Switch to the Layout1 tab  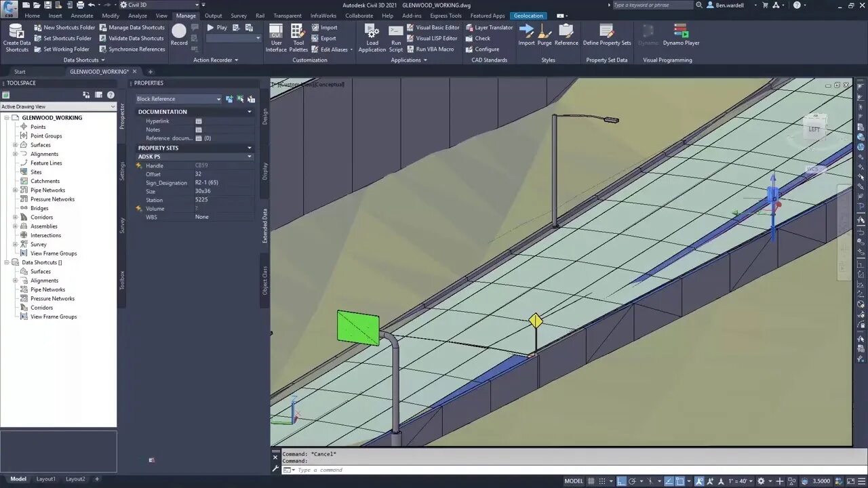[x=46, y=479]
